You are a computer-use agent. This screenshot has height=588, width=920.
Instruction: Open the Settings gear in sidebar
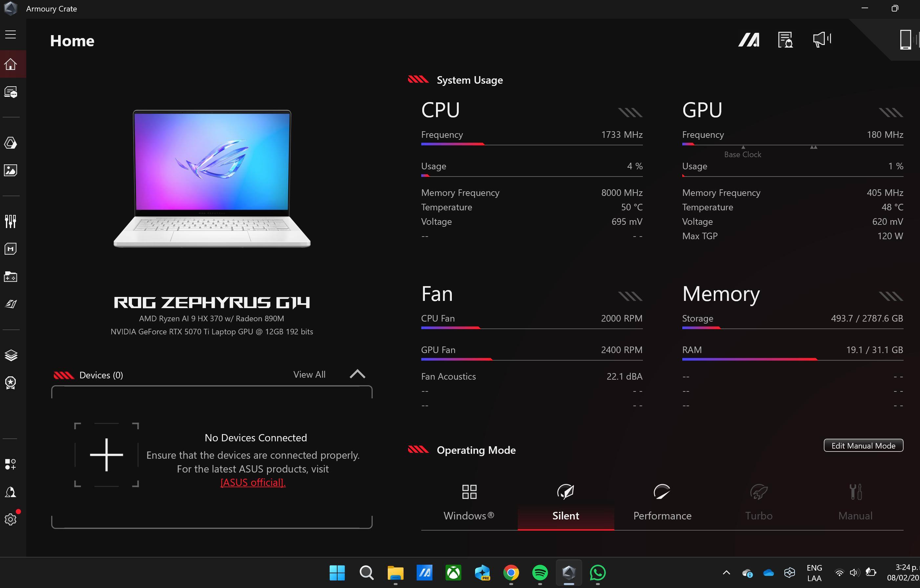point(11,519)
